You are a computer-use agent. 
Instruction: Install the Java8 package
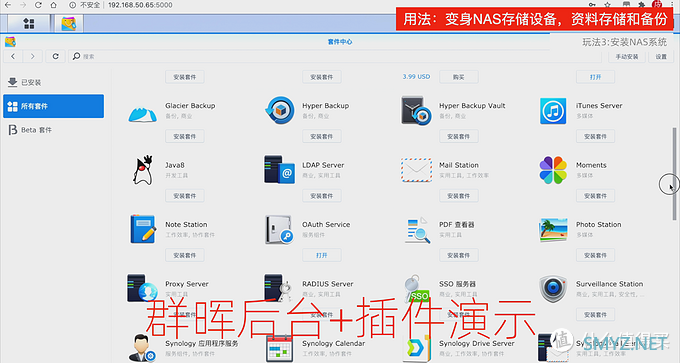[x=185, y=196]
